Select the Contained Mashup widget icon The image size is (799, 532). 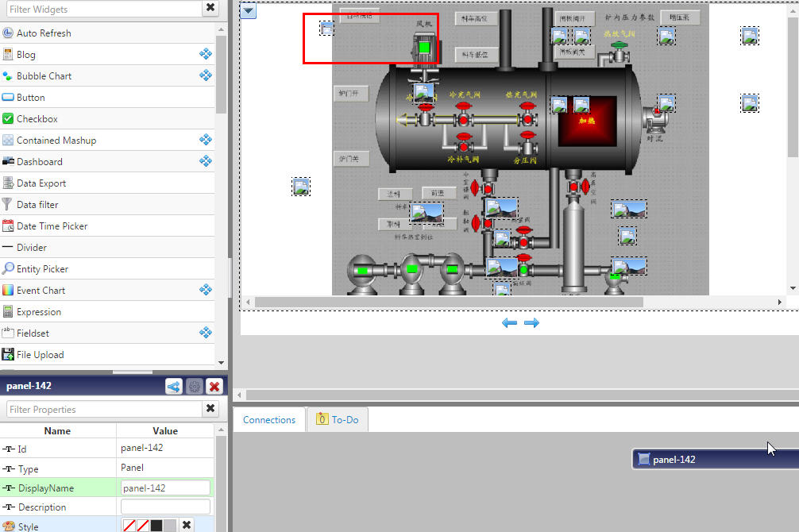[8, 140]
